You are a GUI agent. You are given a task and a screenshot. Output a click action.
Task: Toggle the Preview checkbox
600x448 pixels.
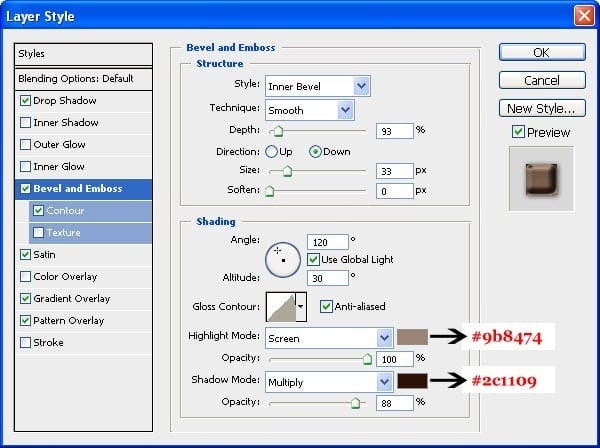[518, 132]
